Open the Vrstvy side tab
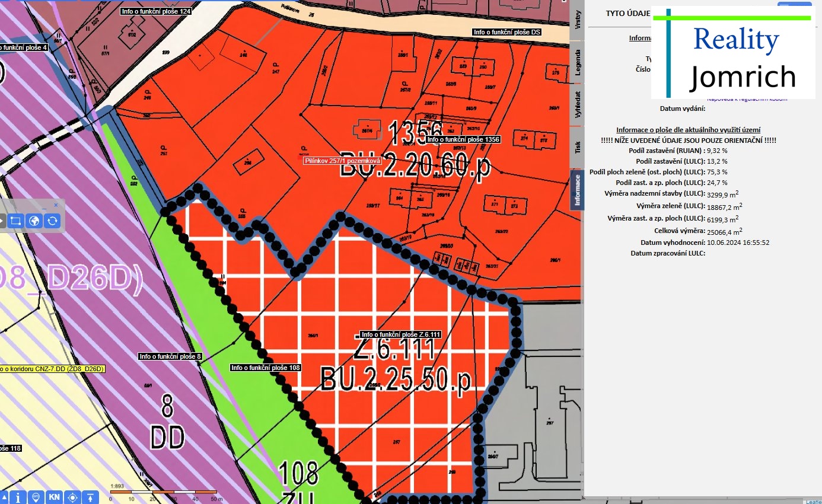The image size is (822, 504). [x=578, y=20]
